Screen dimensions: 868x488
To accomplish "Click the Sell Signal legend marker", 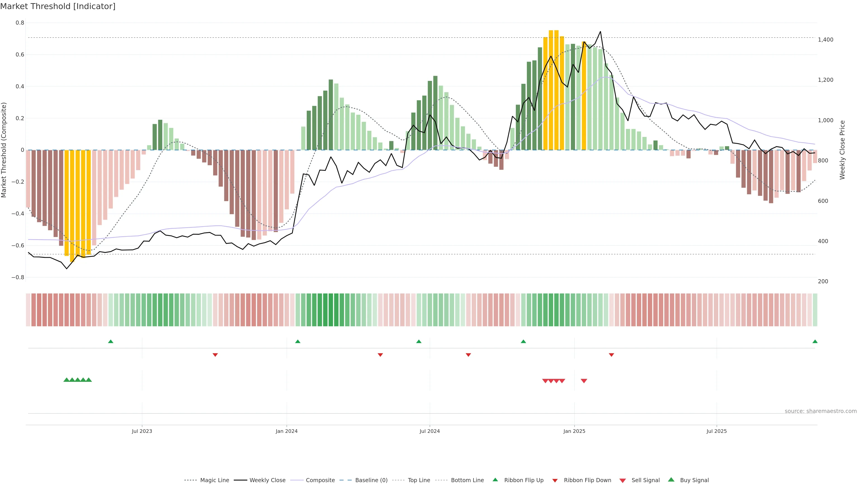I will coord(622,480).
